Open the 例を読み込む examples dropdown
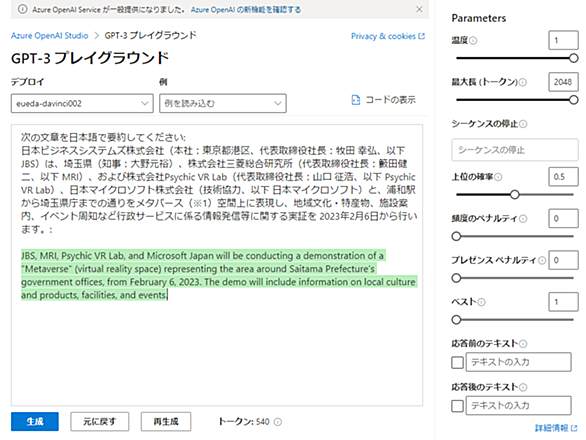Image resolution: width=586 pixels, height=440 pixels. [223, 104]
